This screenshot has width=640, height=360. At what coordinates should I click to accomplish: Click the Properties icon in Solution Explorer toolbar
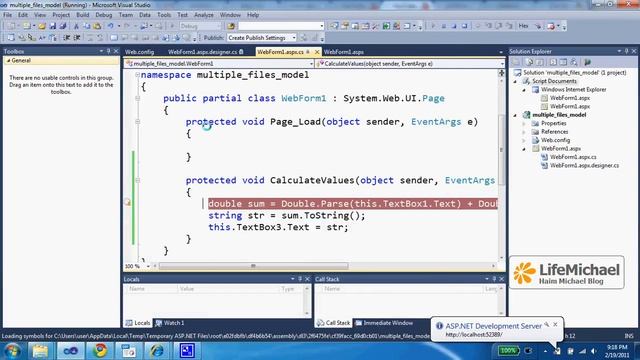(529, 62)
